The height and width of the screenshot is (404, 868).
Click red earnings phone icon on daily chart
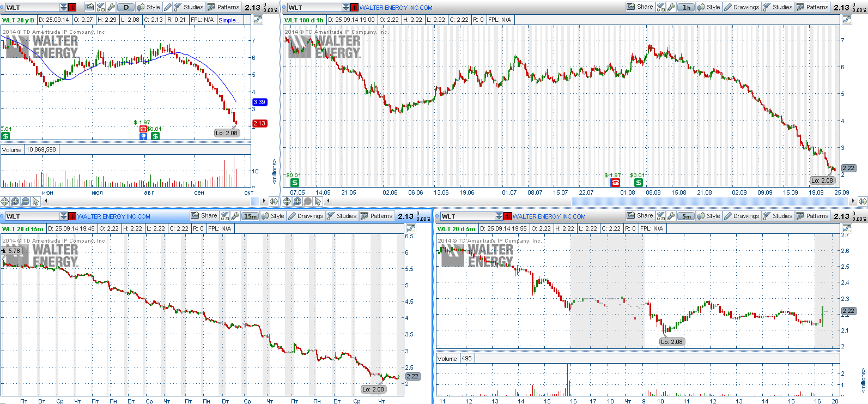point(143,129)
